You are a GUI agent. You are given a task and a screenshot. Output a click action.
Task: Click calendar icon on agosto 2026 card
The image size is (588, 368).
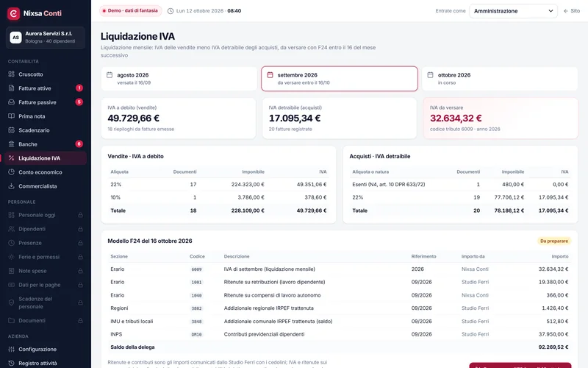(x=110, y=75)
